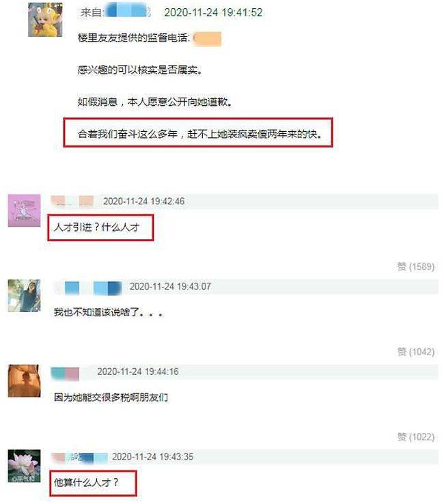Select the comment 他算什么人才？
The image size is (444, 504).
tap(87, 482)
